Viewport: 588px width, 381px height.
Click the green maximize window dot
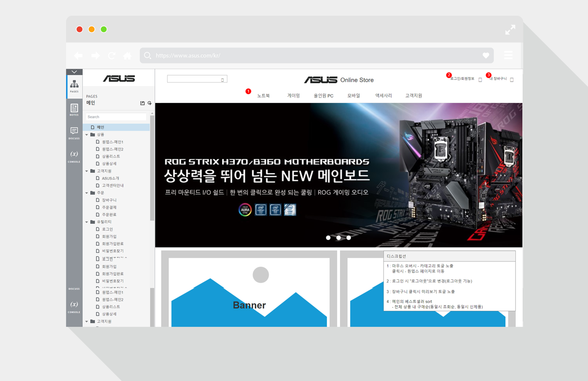(104, 29)
